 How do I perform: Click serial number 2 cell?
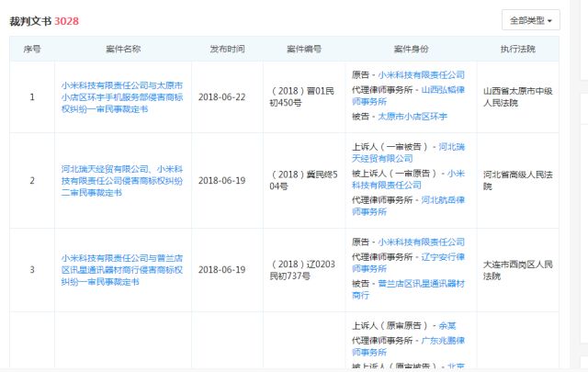[32, 181]
